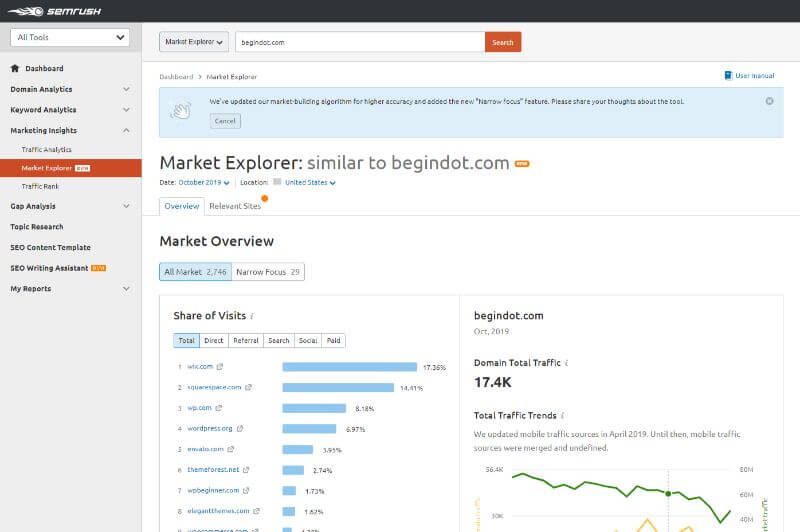This screenshot has height=532, width=800.
Task: Open wix.com external link icon
Action: point(220,367)
